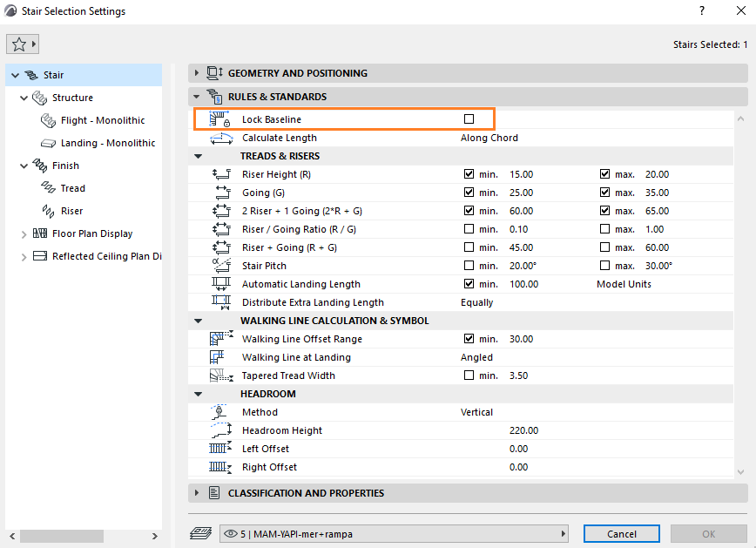Enable the Lock Baseline checkbox

469,118
